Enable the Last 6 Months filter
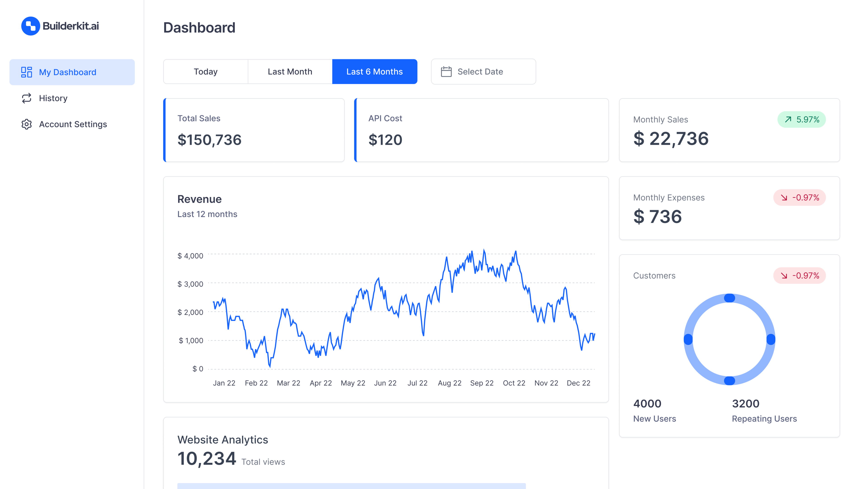868x489 pixels. [375, 71]
